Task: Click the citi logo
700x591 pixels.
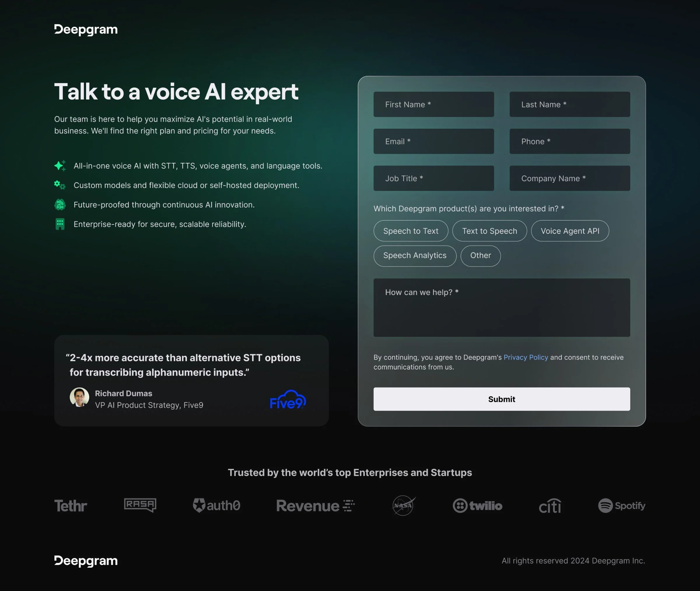Action: (550, 506)
